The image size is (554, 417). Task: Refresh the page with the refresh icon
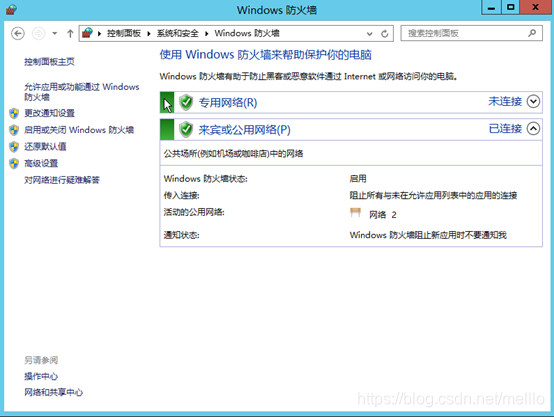pyautogui.click(x=385, y=34)
